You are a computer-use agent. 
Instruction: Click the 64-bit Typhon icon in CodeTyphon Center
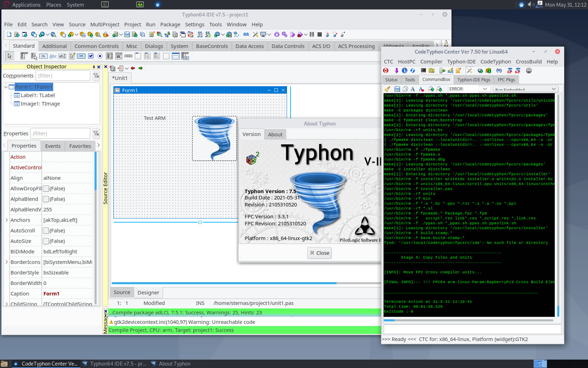(517, 70)
